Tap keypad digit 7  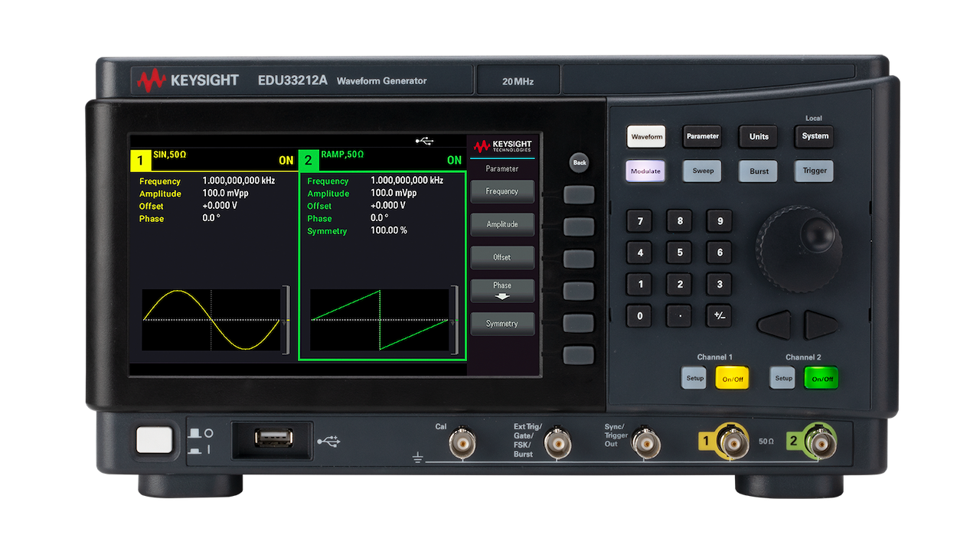[640, 222]
